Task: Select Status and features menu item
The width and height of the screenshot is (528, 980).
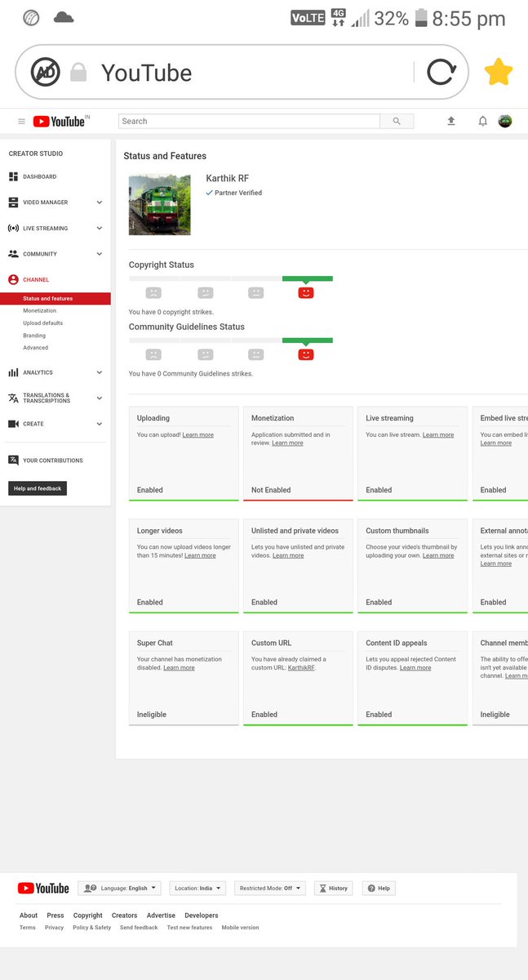Action: (x=55, y=299)
